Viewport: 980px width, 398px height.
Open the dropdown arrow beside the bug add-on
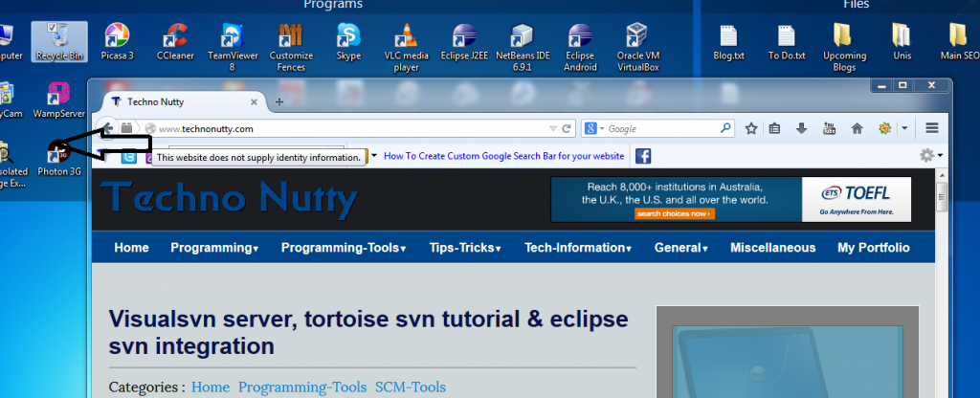(903, 129)
